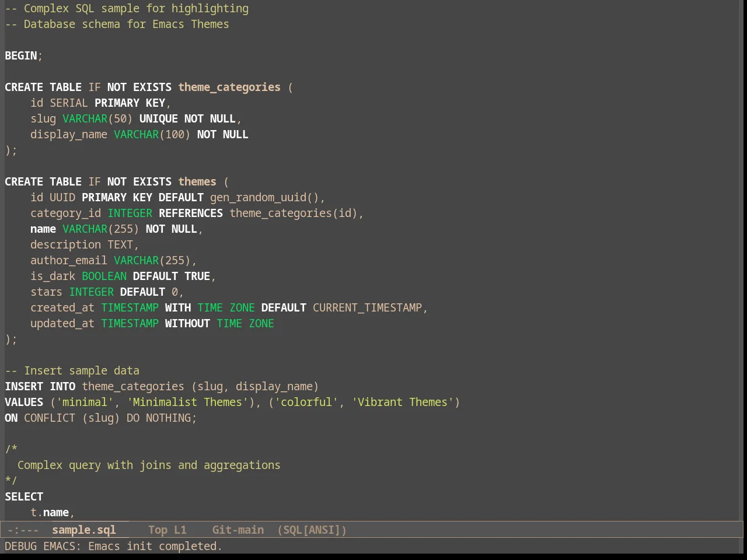This screenshot has height=560, width=747.
Task: Click the 'colorful' string literal
Action: tap(306, 402)
